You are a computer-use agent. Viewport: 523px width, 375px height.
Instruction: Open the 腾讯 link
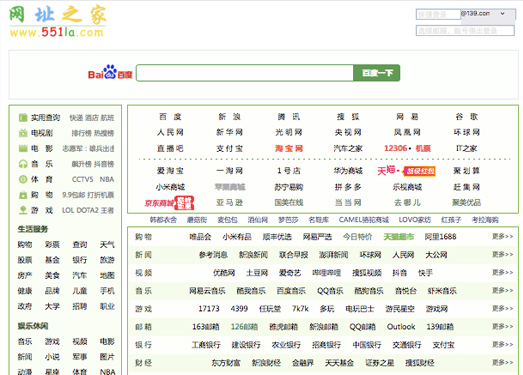coord(289,117)
